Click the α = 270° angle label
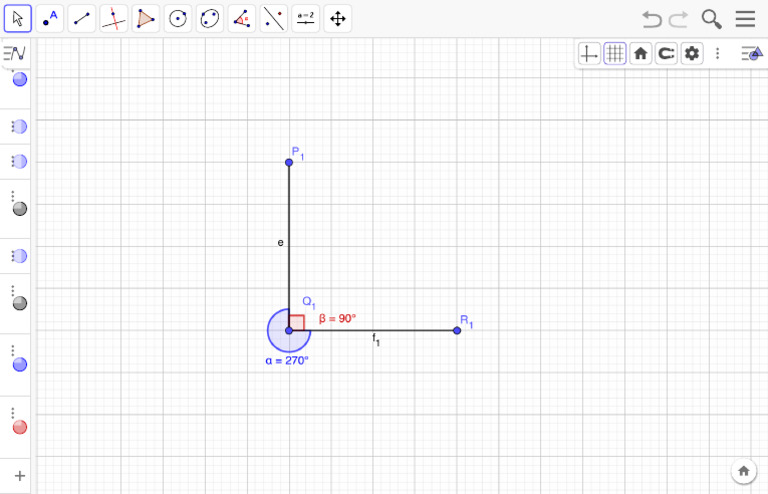 pos(287,361)
